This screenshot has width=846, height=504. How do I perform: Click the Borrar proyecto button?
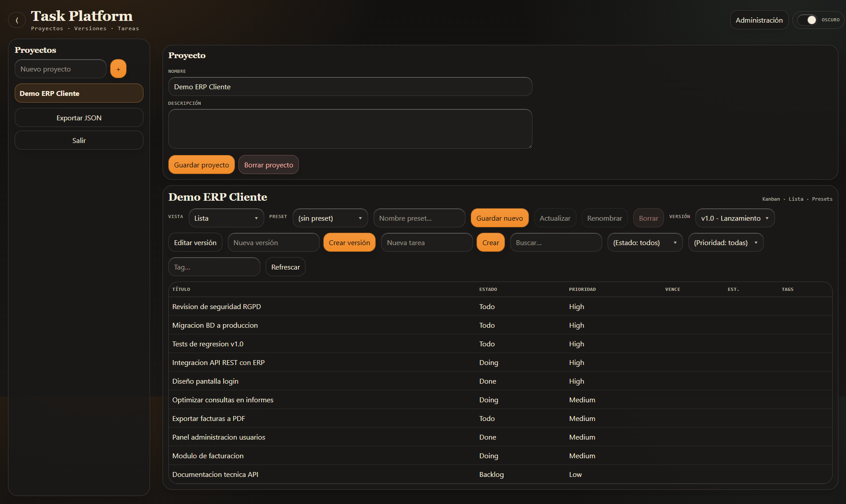point(268,165)
